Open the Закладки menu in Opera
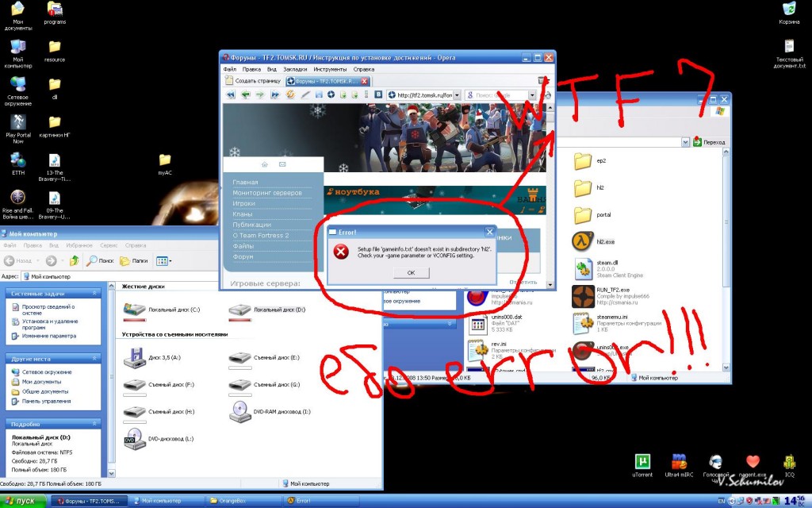Image resolution: width=812 pixels, height=508 pixels. tap(295, 69)
